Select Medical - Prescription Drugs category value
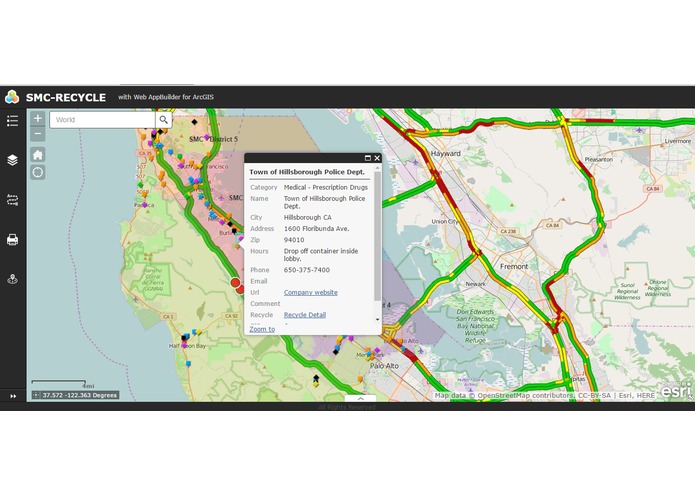 tap(326, 187)
